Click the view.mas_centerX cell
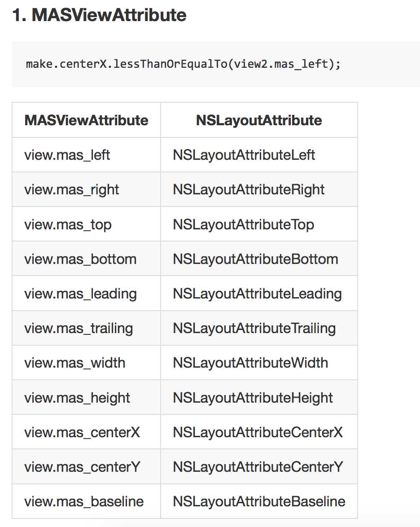420x527 pixels. pyautogui.click(x=82, y=433)
